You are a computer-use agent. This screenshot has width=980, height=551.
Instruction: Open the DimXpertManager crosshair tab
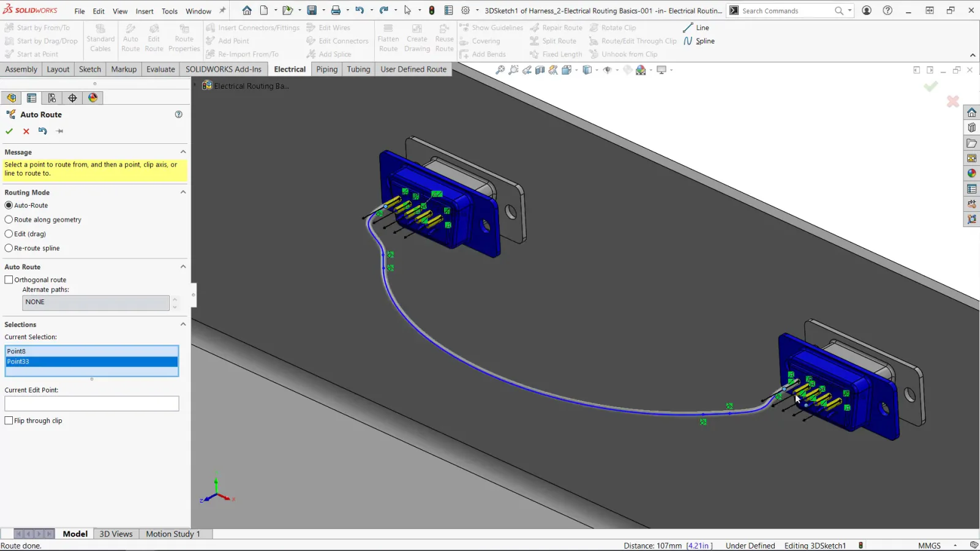[x=72, y=98]
